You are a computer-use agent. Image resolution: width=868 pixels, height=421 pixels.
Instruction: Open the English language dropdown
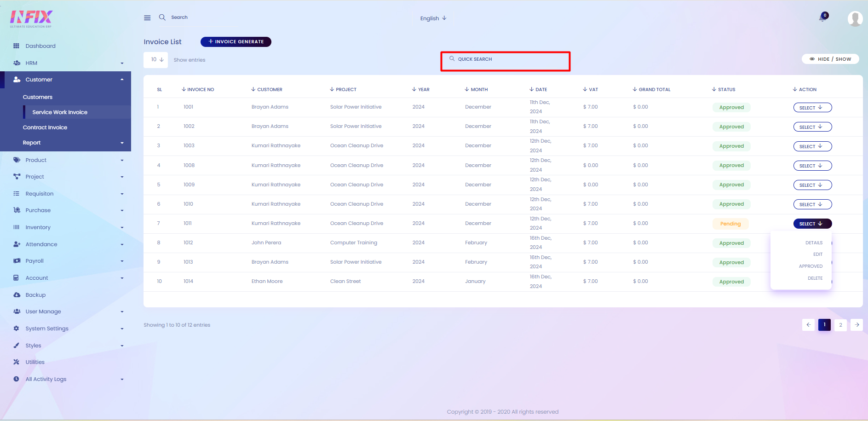(433, 18)
